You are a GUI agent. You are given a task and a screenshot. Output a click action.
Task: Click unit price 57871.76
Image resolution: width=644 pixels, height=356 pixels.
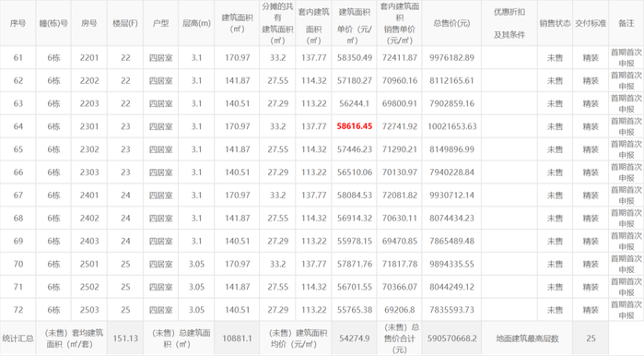click(355, 265)
